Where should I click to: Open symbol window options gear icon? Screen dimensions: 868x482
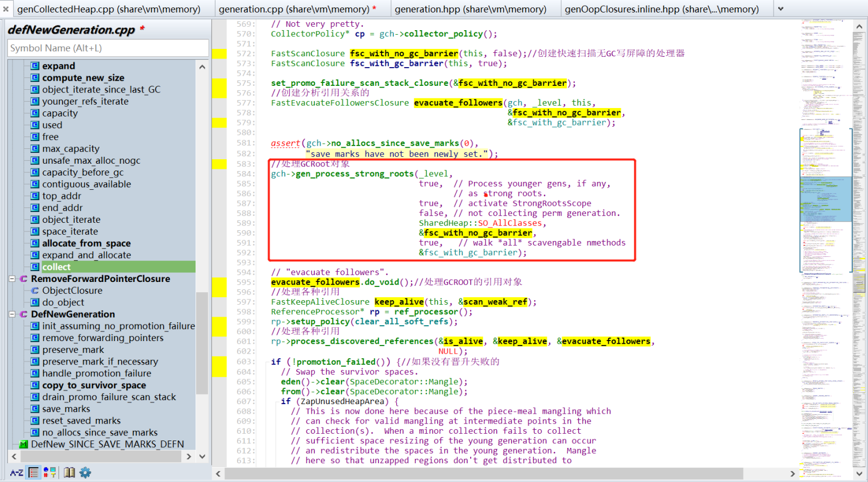(x=85, y=472)
